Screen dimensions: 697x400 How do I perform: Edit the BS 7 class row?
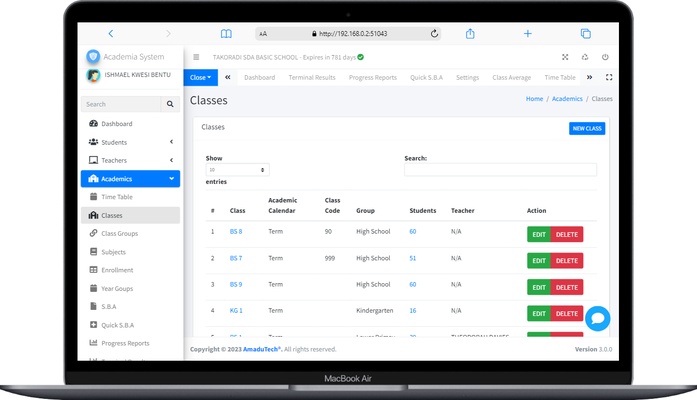pos(539,261)
